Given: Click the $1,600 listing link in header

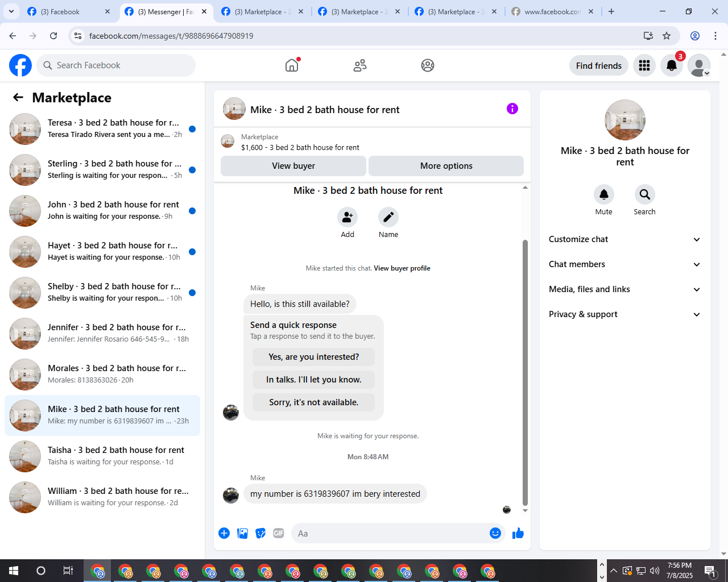Looking at the screenshot, I should [300, 147].
